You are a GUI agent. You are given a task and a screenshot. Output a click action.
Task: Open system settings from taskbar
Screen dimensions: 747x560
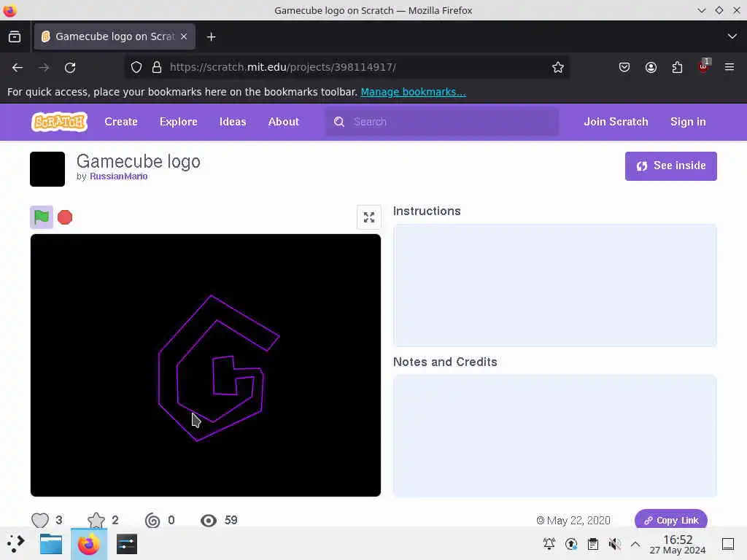(127, 544)
